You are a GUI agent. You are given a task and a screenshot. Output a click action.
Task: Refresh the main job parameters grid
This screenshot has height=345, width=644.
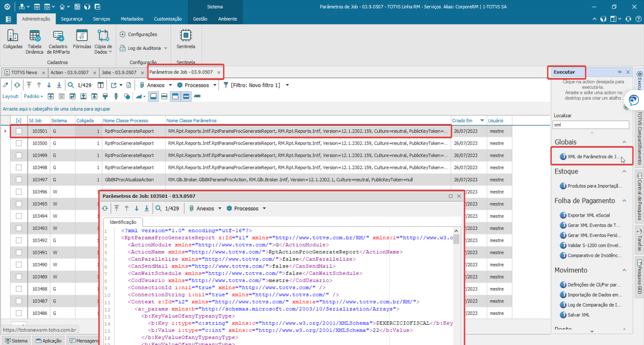click(x=17, y=85)
